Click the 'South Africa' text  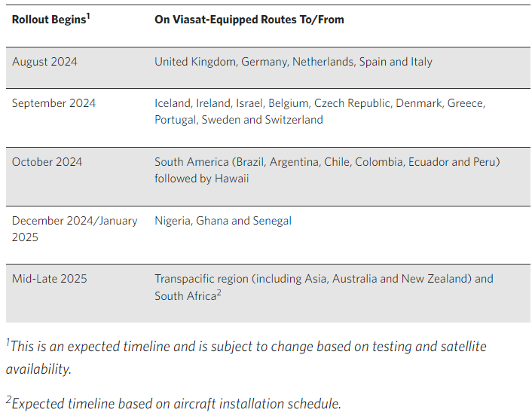pyautogui.click(x=184, y=296)
